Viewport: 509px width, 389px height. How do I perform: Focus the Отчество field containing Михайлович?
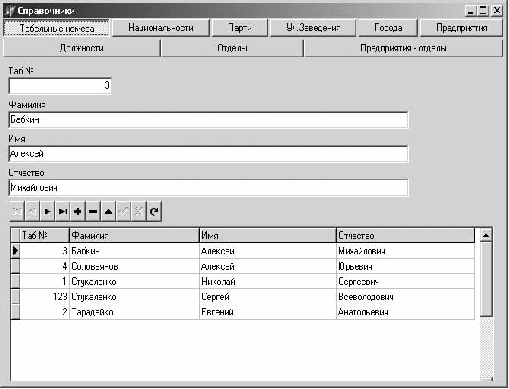208,188
